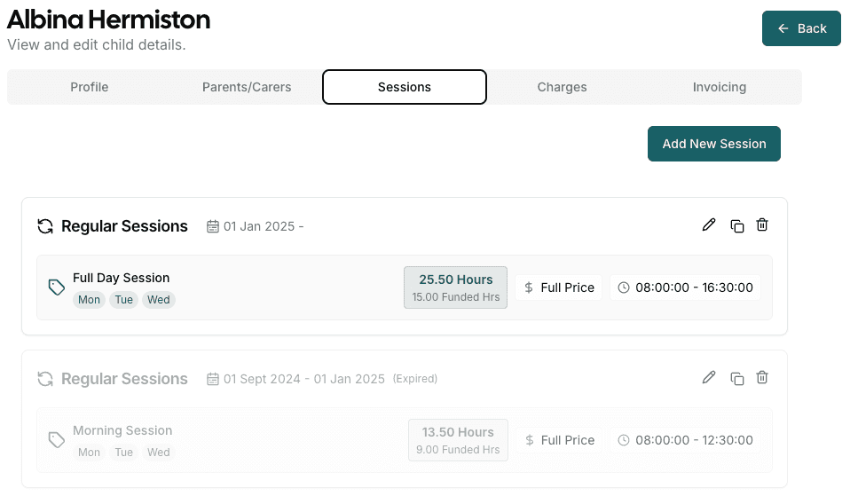Duplicate the current Regular Sessions entry

[736, 225]
